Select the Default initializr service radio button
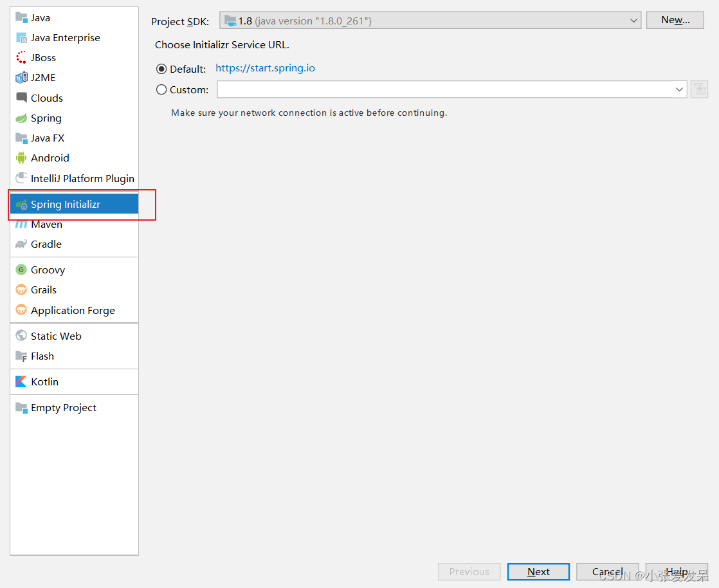The height and width of the screenshot is (588, 719). (161, 69)
